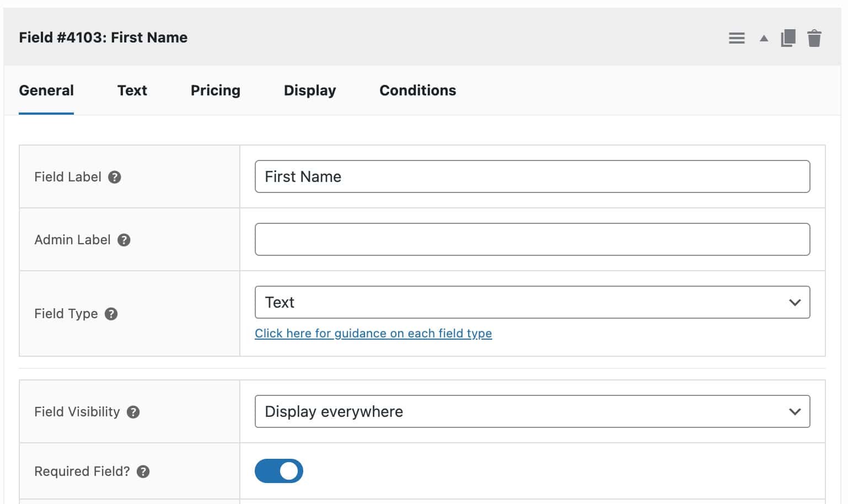This screenshot has height=504, width=848.
Task: Collapse the field with the up arrow
Action: pos(764,38)
